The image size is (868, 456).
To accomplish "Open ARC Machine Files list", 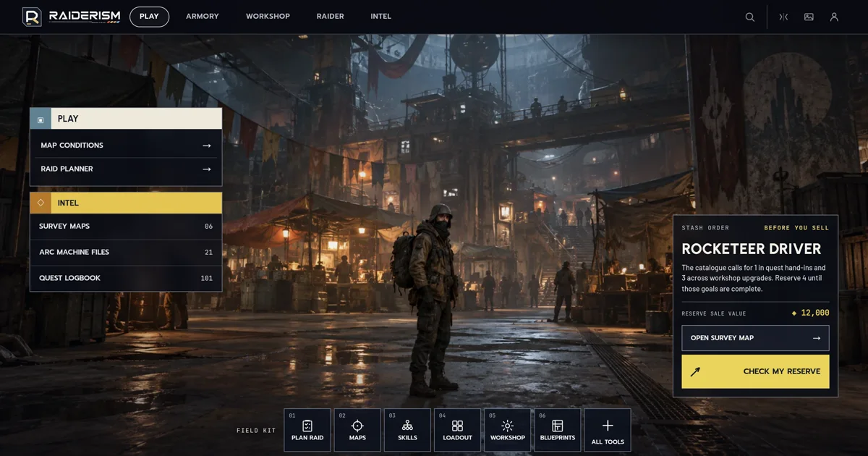I will [x=126, y=253].
